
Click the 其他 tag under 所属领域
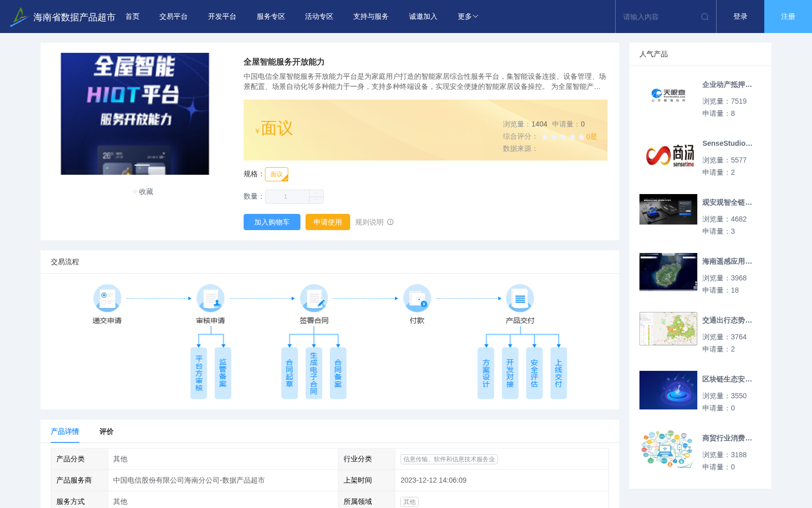tap(410, 502)
